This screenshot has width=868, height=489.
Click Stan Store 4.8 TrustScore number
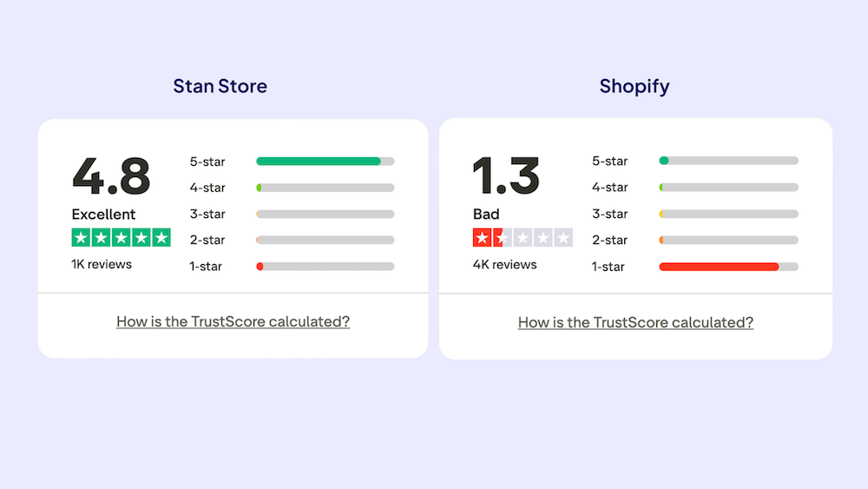(x=111, y=176)
